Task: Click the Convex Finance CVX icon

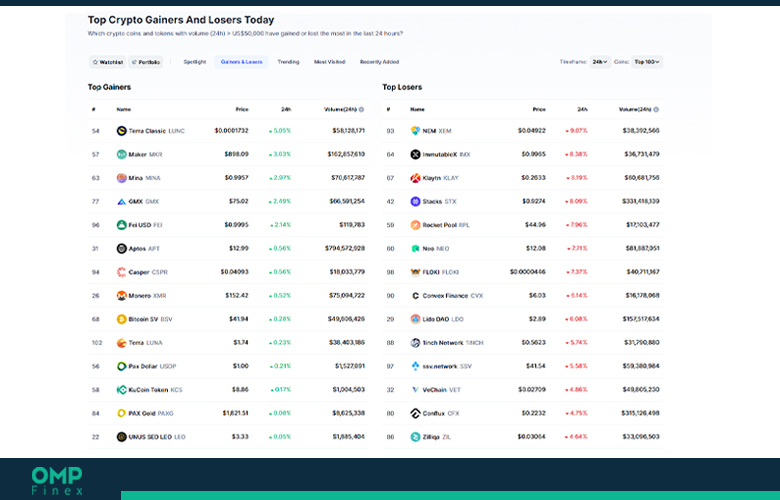Action: pyautogui.click(x=415, y=296)
